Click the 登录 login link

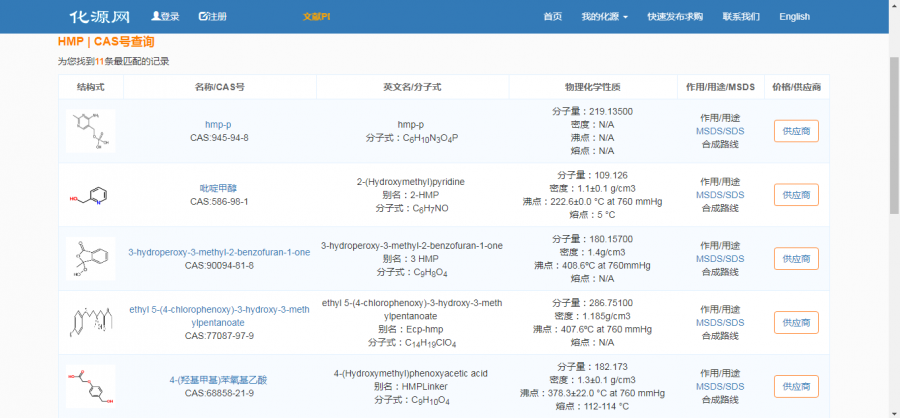tap(165, 17)
